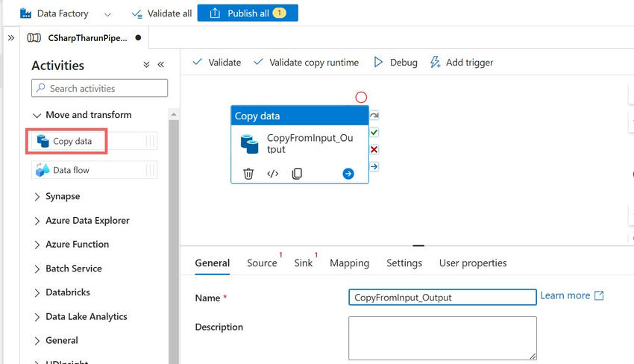Collapse Move and transform section
The height and width of the screenshot is (364, 634).
(37, 116)
